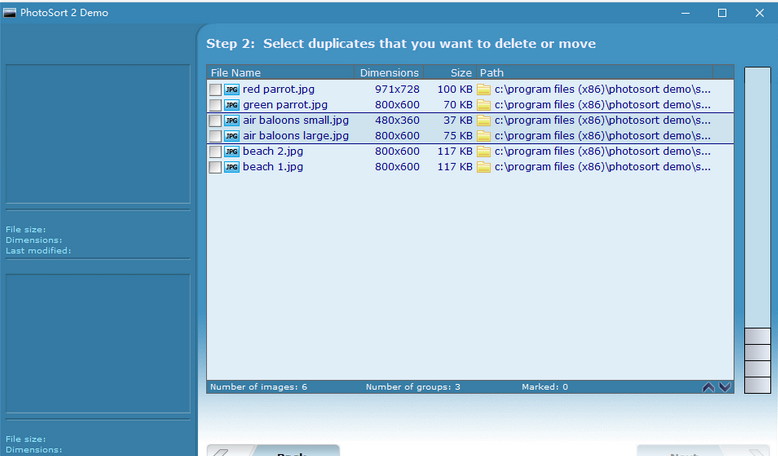The width and height of the screenshot is (778, 456).
Task: Mark air baloons large.jpg checkbox
Action: tap(215, 136)
